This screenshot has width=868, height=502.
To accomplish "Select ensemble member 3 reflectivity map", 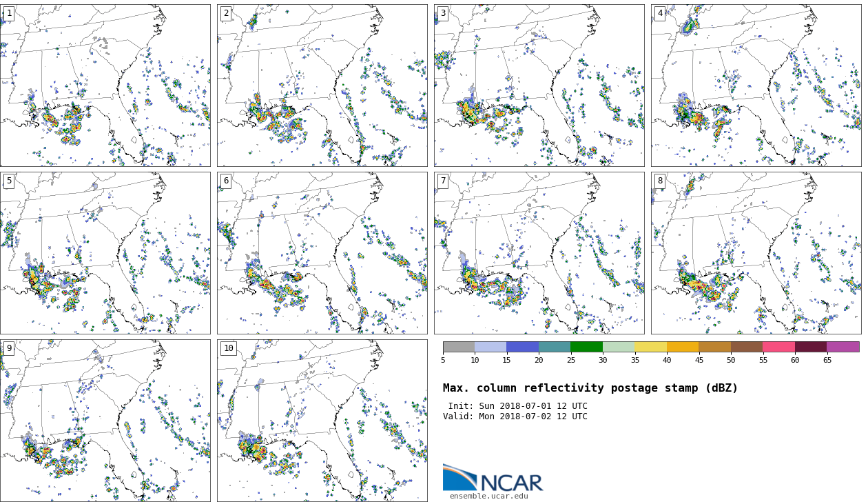I will click(x=539, y=86).
